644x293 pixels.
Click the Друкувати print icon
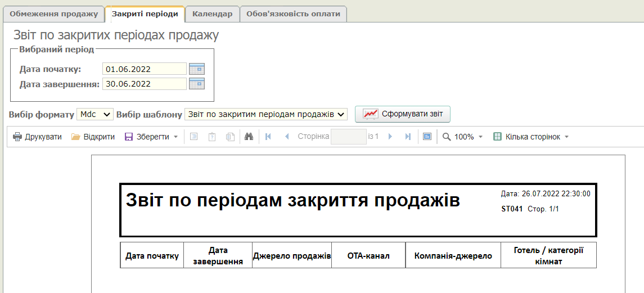click(x=17, y=137)
